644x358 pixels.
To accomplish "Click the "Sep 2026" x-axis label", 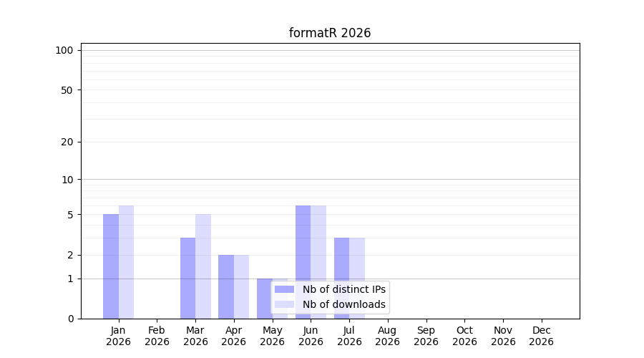I will point(426,337).
